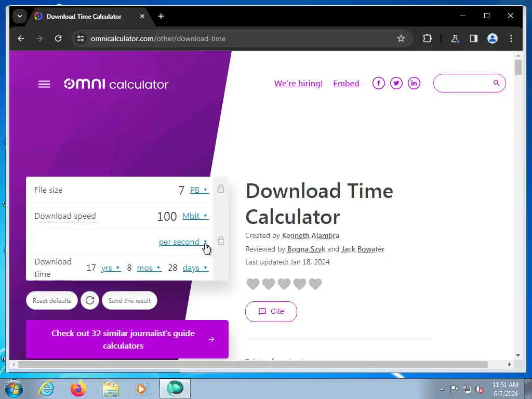Open reviewer Jack Bowater link
This screenshot has height=399, width=532.
363,249
